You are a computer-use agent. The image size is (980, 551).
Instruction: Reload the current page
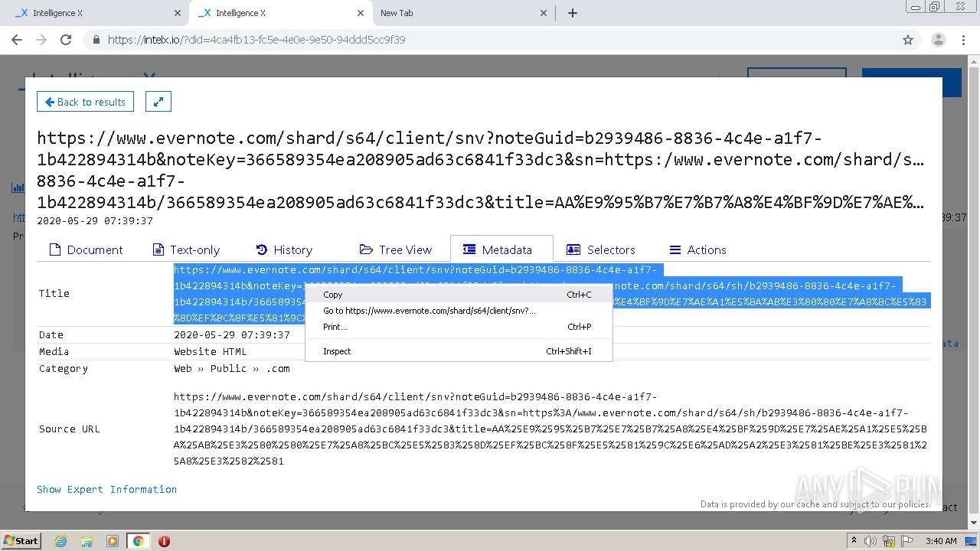point(66,40)
